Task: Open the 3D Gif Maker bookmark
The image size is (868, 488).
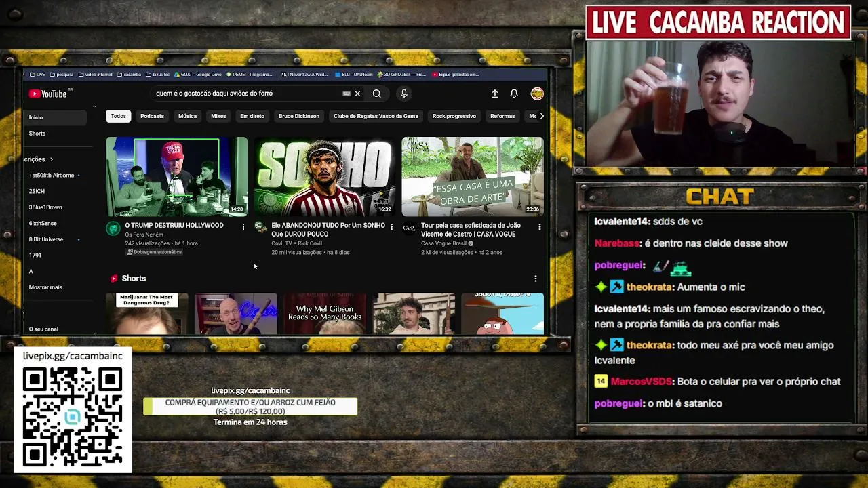Action: point(402,75)
